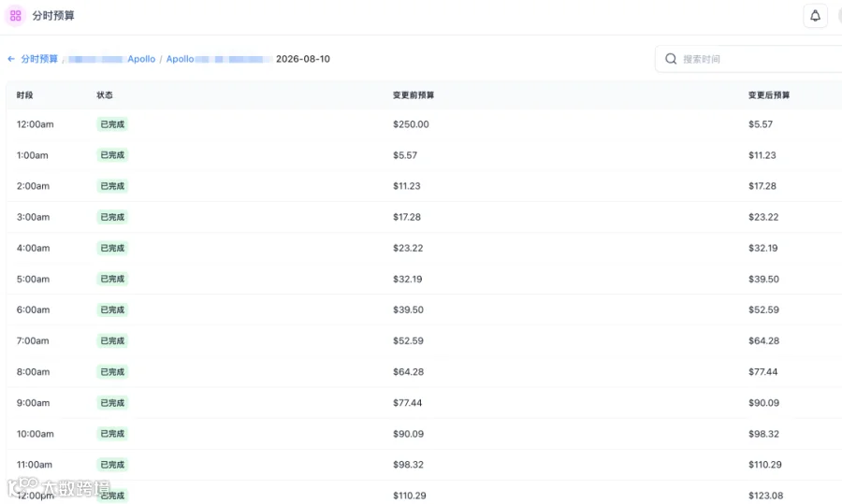
Task: Click 已完成 status badge in 6:00am row
Action: [x=112, y=310]
